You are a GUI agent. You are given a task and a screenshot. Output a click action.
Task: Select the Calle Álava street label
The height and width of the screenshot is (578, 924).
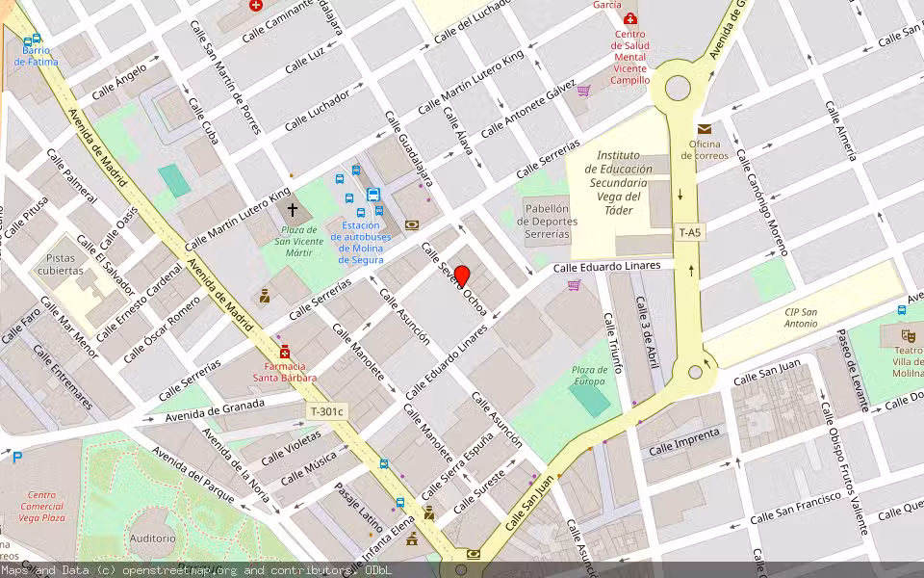coord(458,130)
